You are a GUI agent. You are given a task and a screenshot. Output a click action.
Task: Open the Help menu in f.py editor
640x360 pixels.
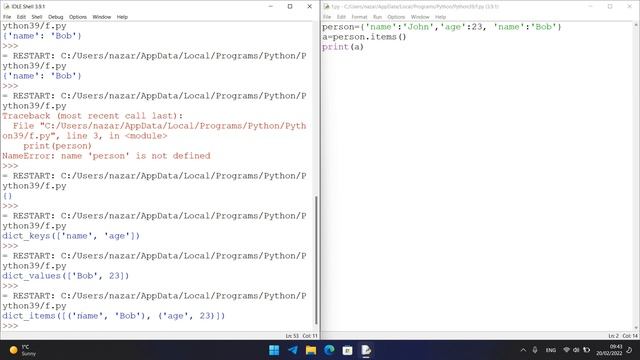point(440,17)
